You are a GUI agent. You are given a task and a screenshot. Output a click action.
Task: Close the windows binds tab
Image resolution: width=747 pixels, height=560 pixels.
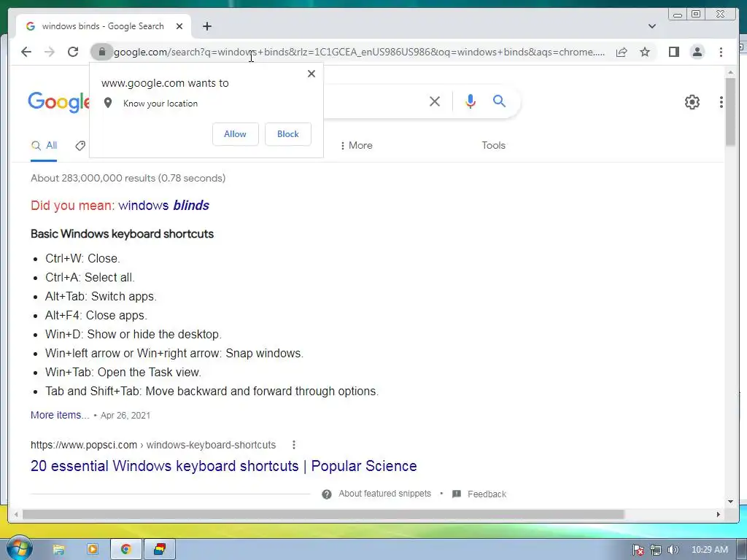pos(179,26)
